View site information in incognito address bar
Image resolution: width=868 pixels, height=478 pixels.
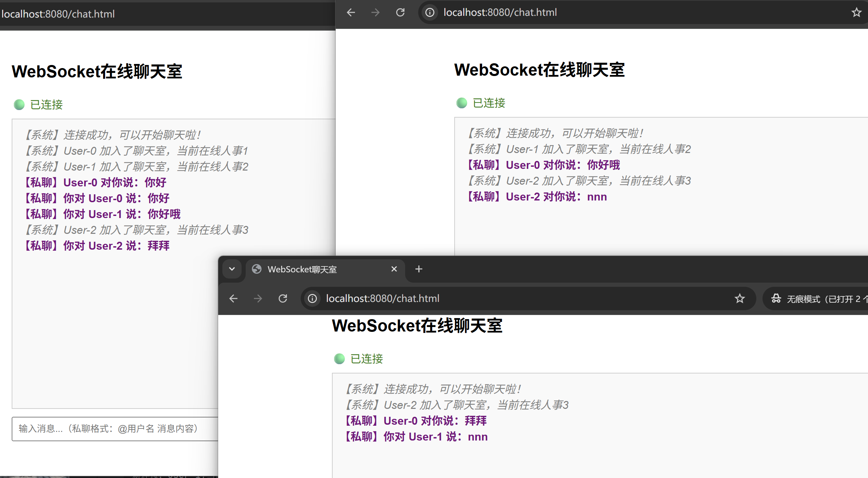(312, 298)
